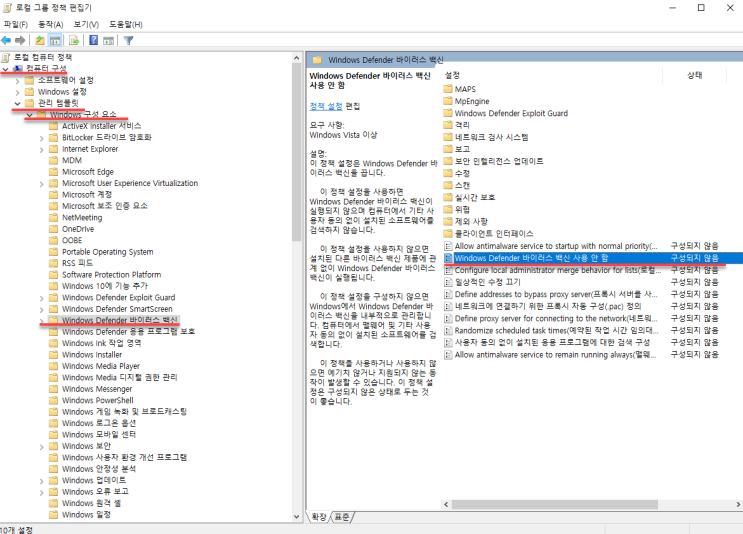Open the 보기(V) menu
Viewport: 743px width, 534px height.
[86, 24]
